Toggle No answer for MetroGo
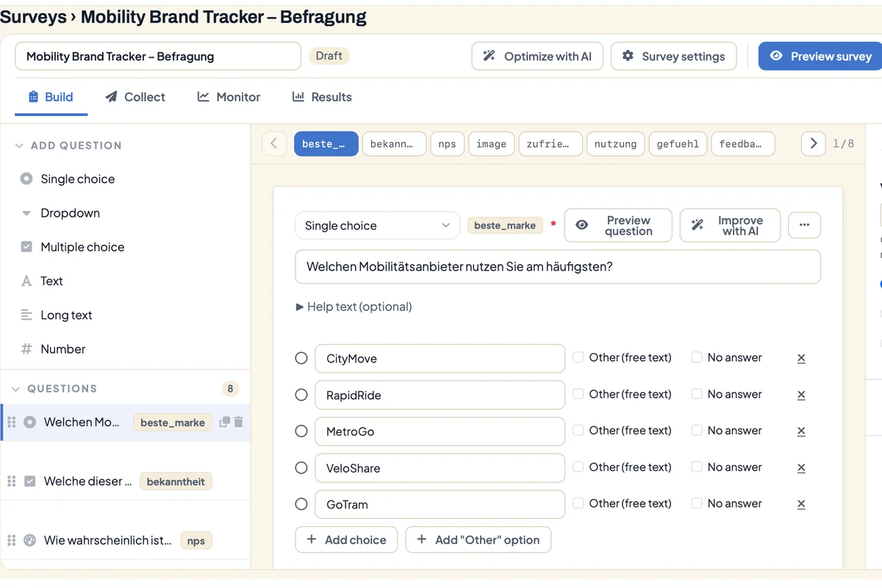 click(697, 430)
